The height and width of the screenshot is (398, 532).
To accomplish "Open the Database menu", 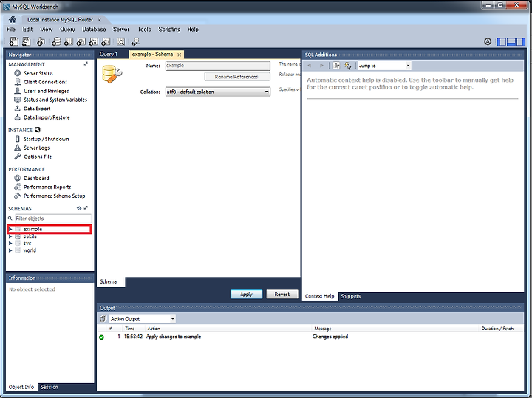I will 94,30.
